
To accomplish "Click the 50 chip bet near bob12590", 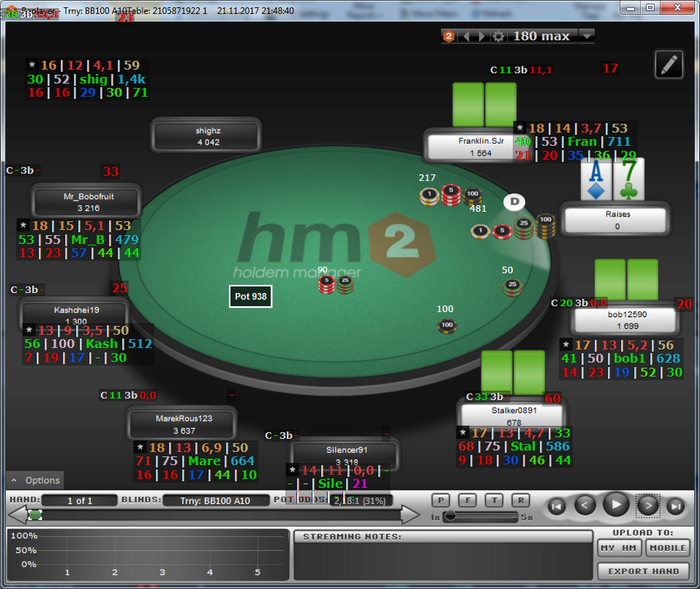I will (512, 287).
